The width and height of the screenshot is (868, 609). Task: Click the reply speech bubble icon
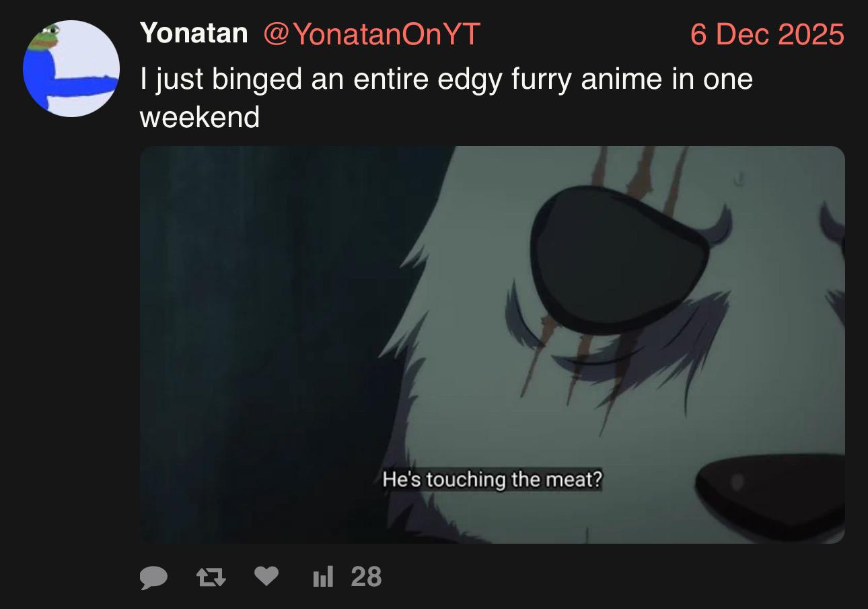(154, 577)
